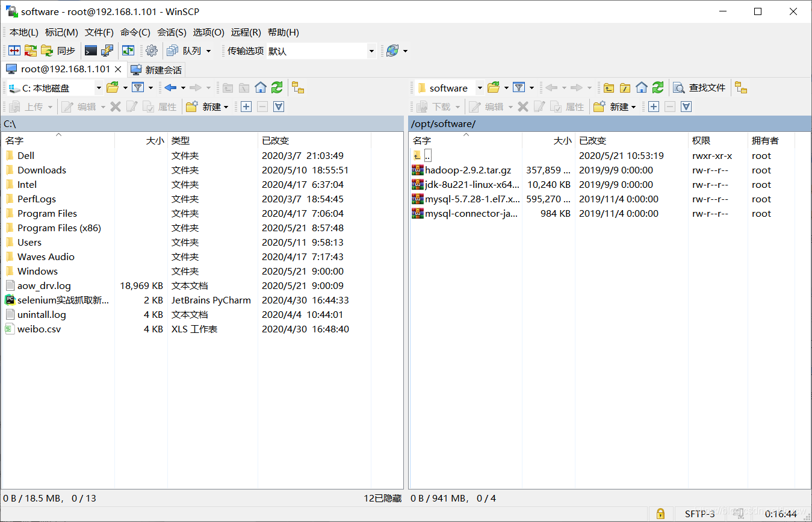Close the root@192.168.1.101 session tab
The width and height of the screenshot is (812, 522).
(x=119, y=69)
